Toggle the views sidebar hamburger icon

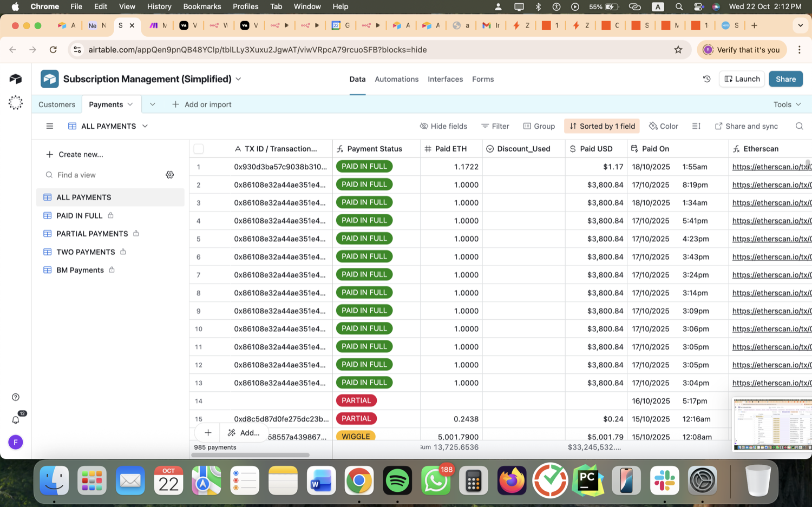pyautogui.click(x=50, y=126)
